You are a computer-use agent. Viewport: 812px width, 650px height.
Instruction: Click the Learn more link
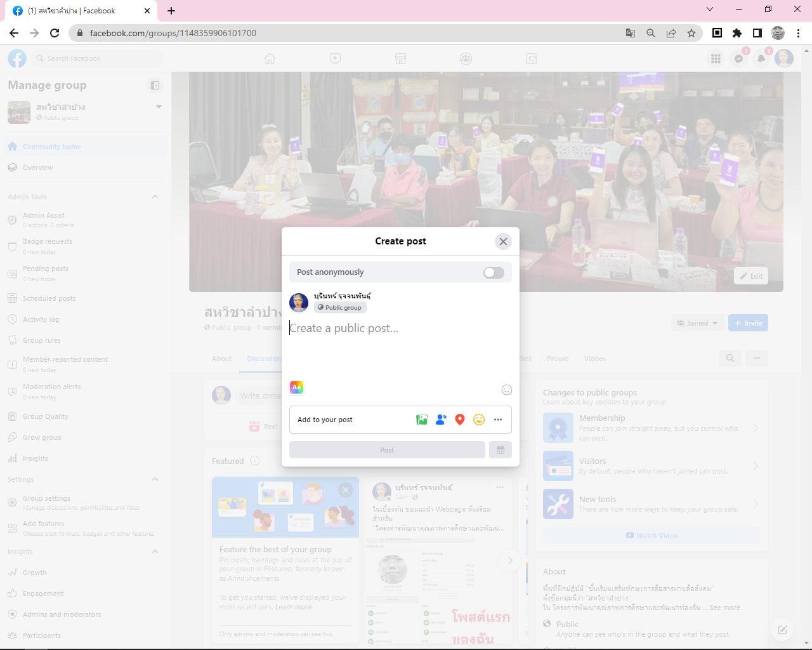[x=293, y=607]
